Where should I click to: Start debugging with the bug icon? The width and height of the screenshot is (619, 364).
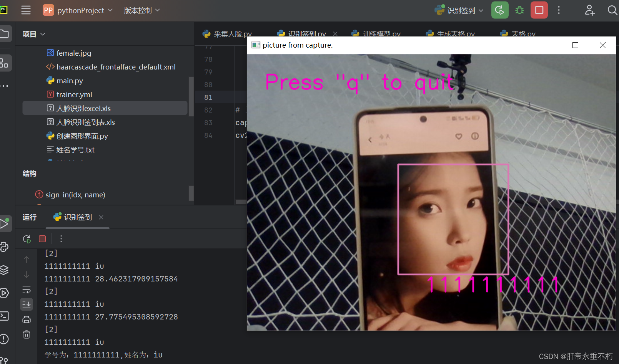pos(519,10)
